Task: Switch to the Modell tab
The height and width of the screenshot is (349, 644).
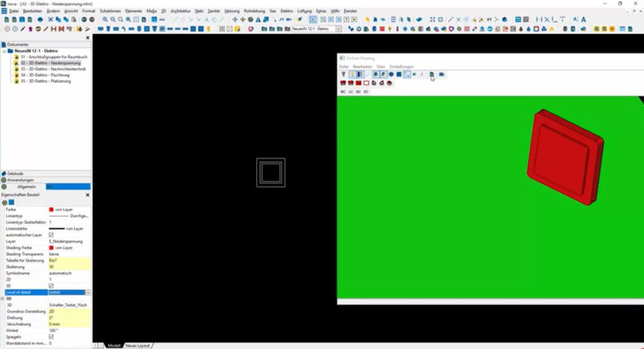Action: 114,346
